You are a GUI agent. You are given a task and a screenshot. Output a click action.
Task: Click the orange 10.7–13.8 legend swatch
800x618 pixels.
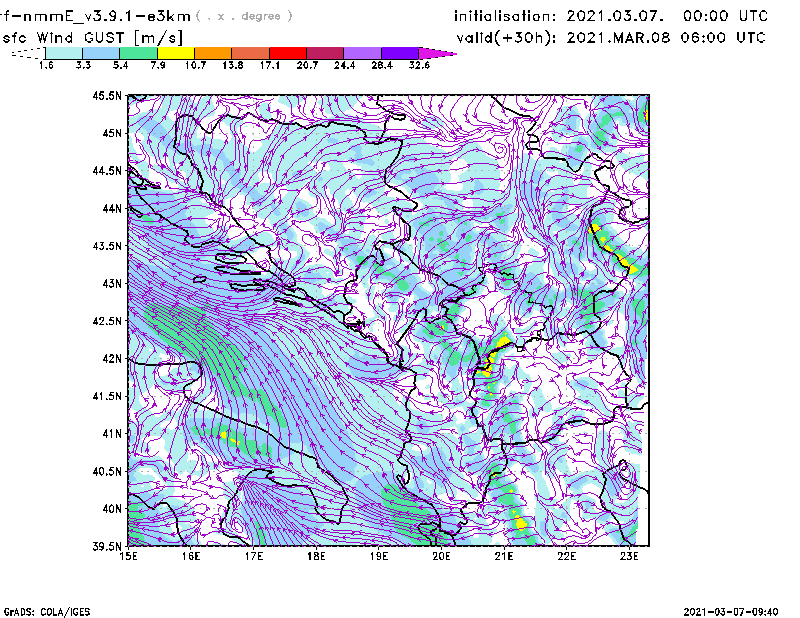[x=213, y=53]
